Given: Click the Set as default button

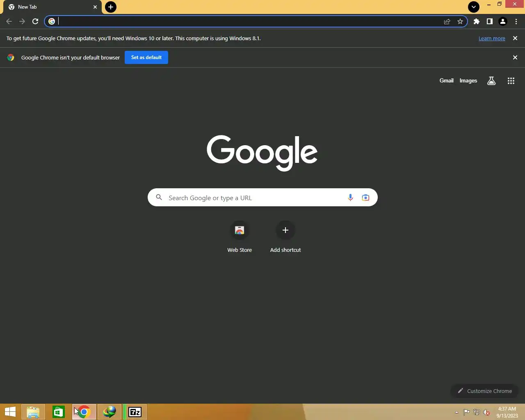Looking at the screenshot, I should click(x=146, y=57).
